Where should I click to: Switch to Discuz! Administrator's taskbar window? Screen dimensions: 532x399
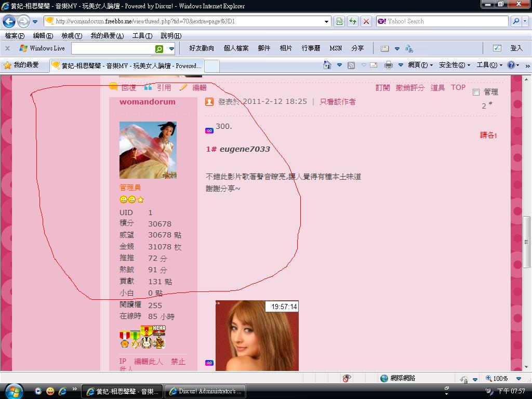tap(205, 391)
